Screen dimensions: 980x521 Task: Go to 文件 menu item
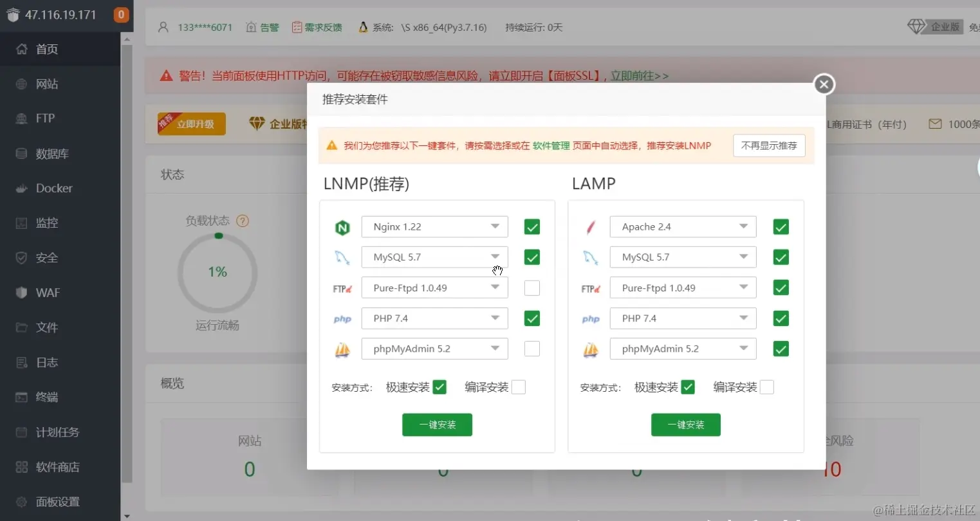pos(60,327)
